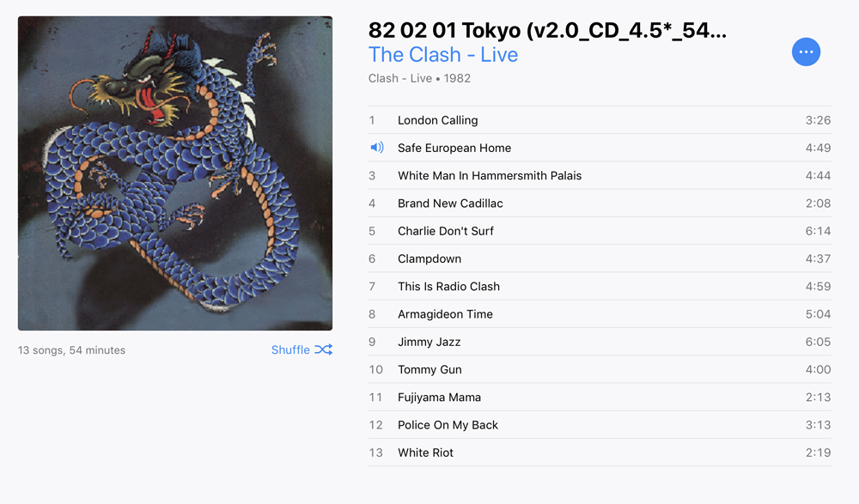Play the Fujiyama Mama song

click(600, 398)
